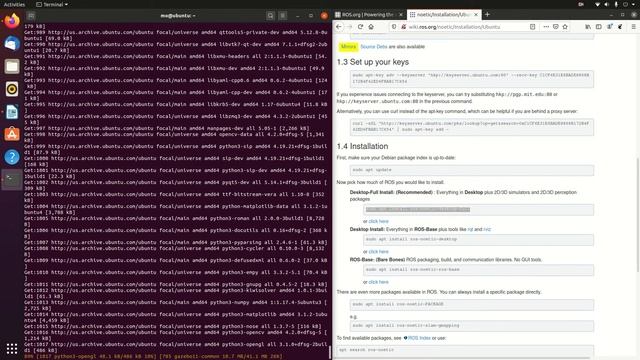Screen dimensions: 640x360
Task: Click the ros-noetic-desktop install command
Action: point(478,240)
